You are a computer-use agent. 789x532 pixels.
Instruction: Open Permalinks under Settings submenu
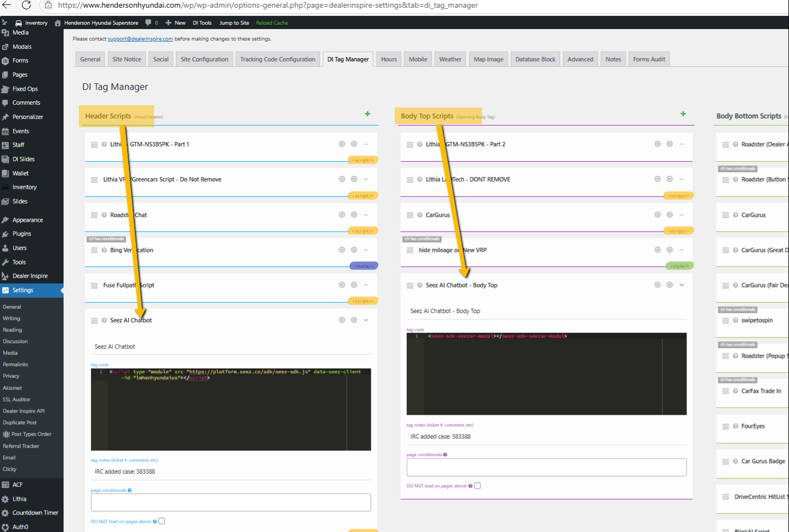pyautogui.click(x=15, y=364)
